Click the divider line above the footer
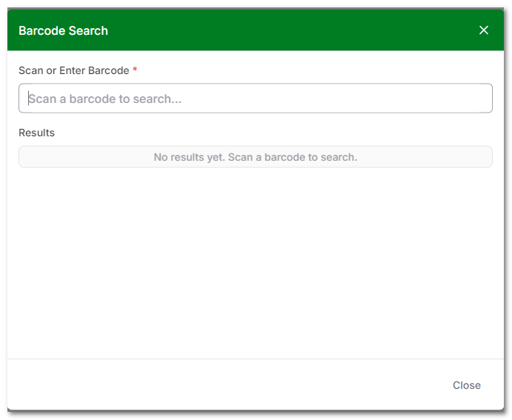 pyautogui.click(x=256, y=359)
